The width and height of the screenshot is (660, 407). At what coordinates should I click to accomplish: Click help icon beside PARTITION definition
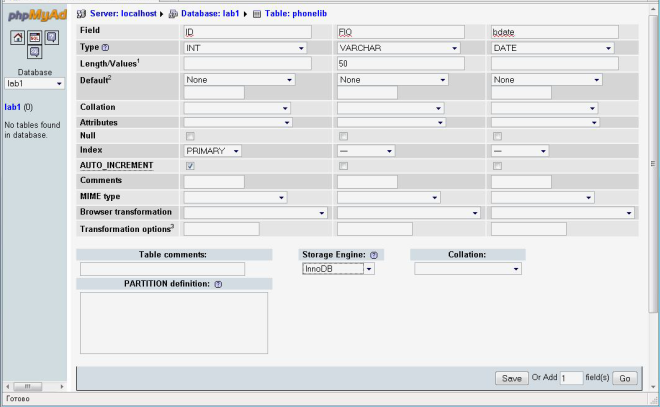click(218, 284)
